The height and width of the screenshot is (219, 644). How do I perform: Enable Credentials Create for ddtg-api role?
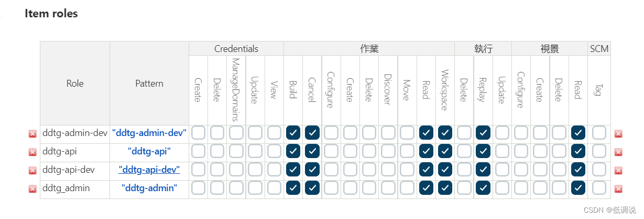198,152
